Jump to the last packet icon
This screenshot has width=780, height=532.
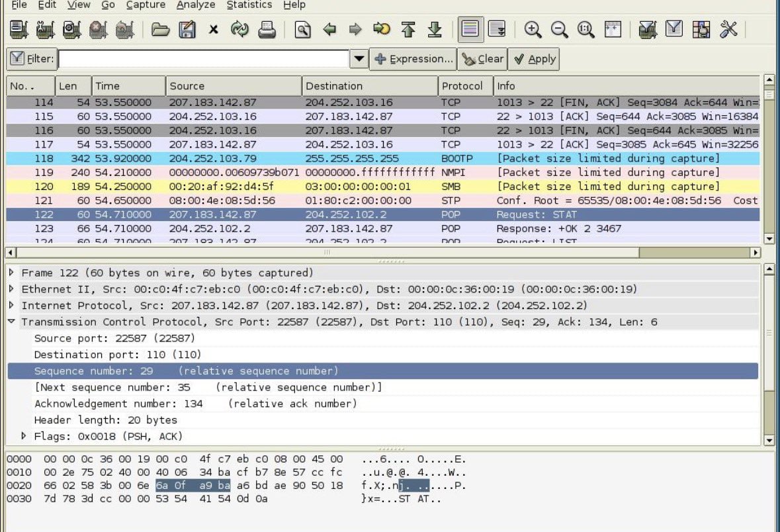point(435,29)
